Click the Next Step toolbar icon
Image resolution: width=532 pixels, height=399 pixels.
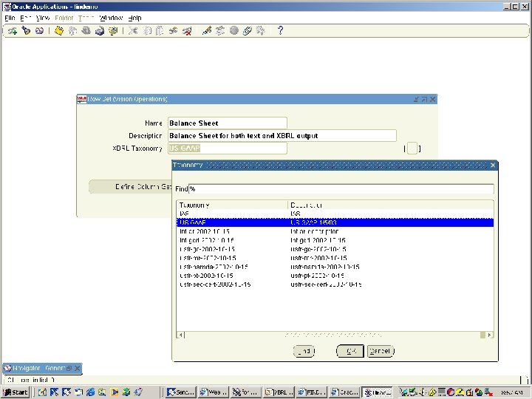[72, 31]
